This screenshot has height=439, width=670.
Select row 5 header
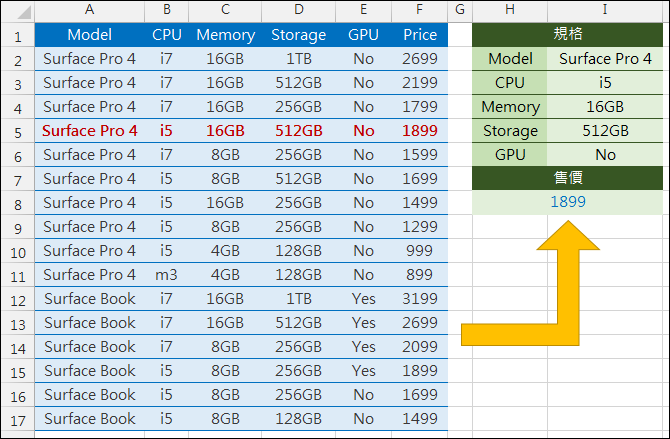tap(17, 131)
